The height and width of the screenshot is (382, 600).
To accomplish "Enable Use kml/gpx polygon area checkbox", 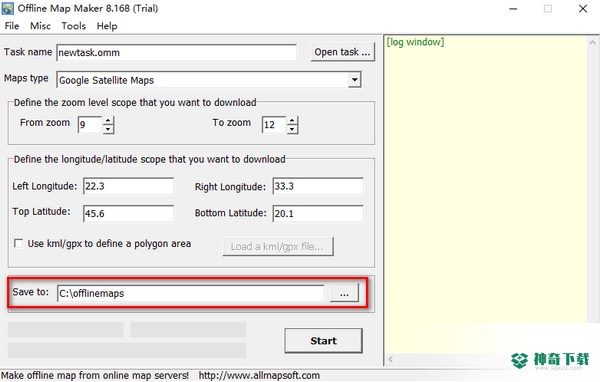I will [x=18, y=243].
